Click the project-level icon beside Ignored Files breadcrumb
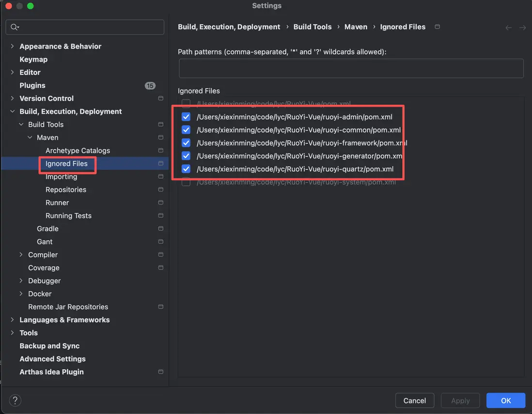 pyautogui.click(x=437, y=27)
